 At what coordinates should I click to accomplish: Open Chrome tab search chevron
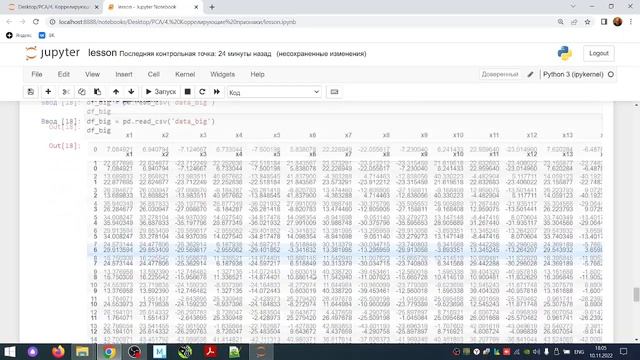(573, 7)
